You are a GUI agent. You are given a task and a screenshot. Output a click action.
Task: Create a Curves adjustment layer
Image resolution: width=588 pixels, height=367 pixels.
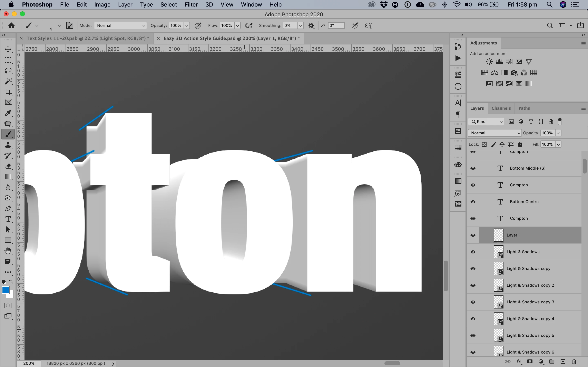pyautogui.click(x=509, y=62)
